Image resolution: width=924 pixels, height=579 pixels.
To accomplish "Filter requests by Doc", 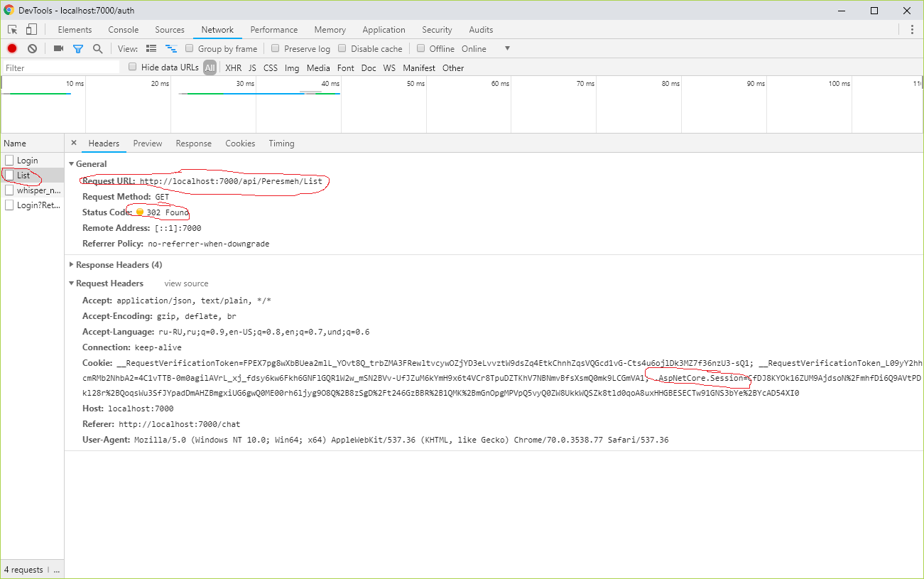I will click(x=369, y=68).
